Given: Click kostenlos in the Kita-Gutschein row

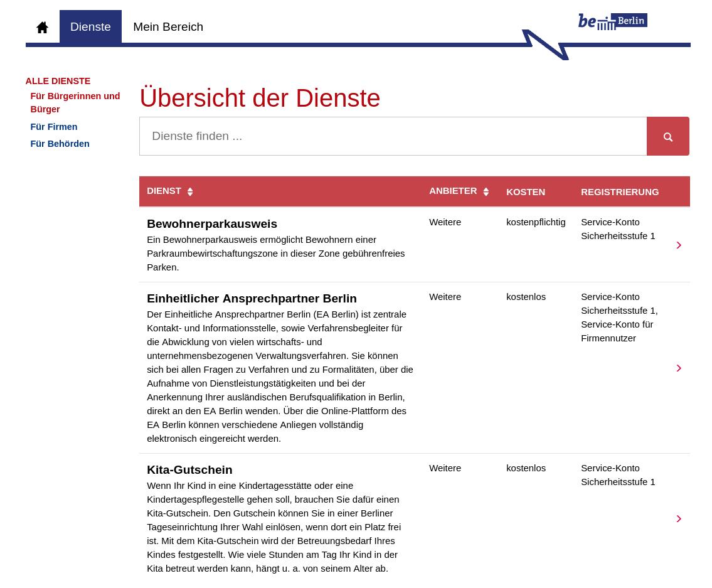Looking at the screenshot, I should (x=526, y=468).
